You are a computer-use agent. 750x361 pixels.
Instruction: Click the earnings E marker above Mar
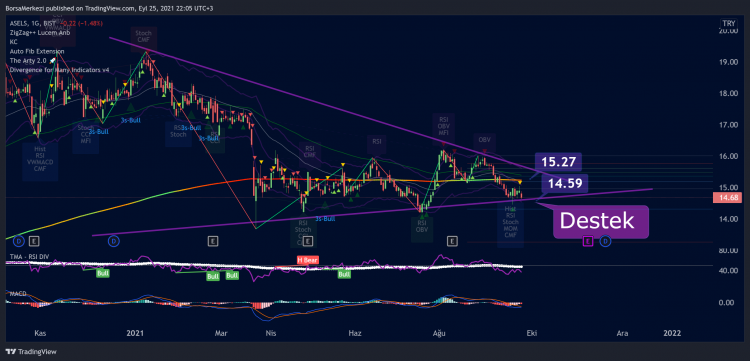coord(213,241)
